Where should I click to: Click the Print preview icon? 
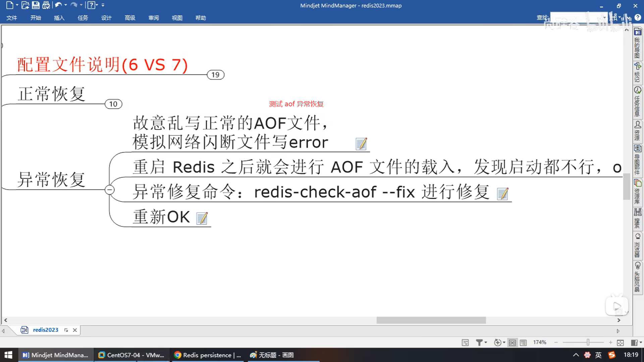pos(46,5)
